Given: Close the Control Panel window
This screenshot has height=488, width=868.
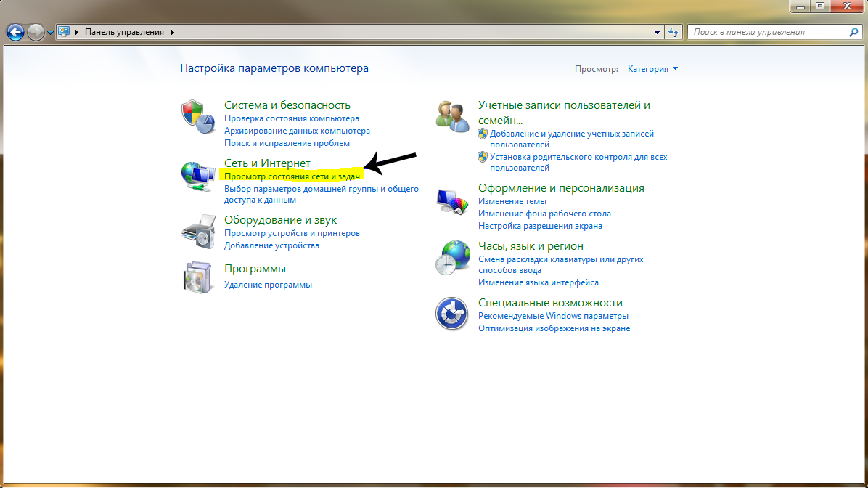Looking at the screenshot, I should (x=848, y=6).
